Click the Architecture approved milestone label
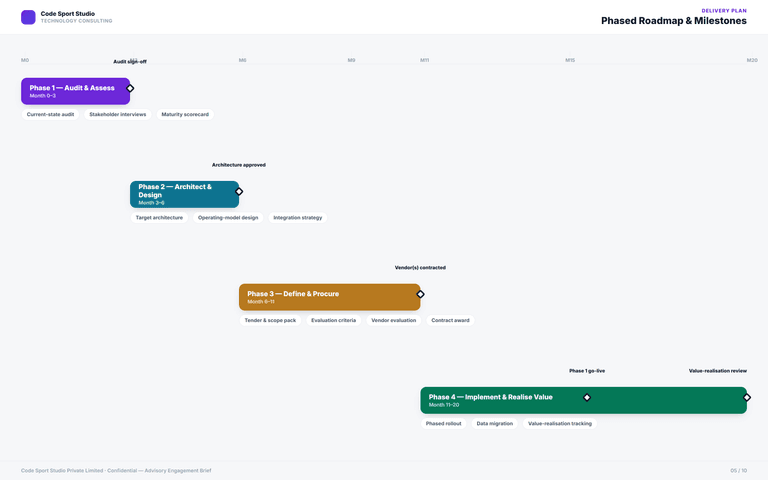Screen dimensions: 768x480 (239, 165)
